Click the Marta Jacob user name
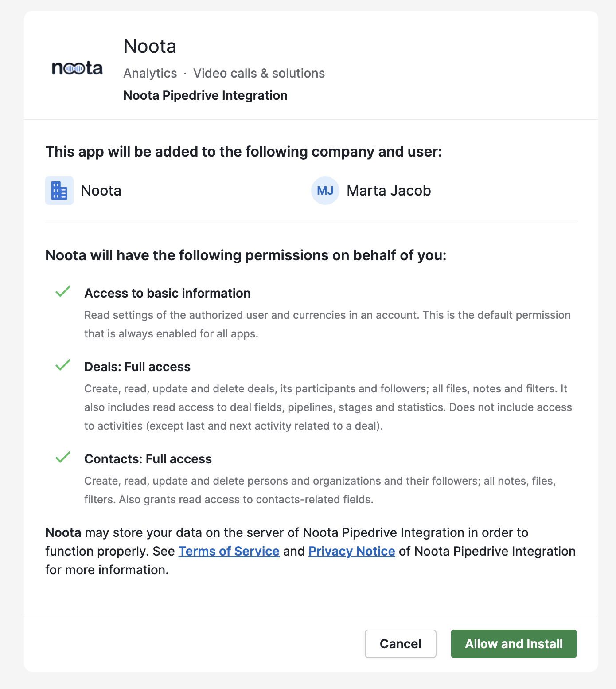 point(389,191)
